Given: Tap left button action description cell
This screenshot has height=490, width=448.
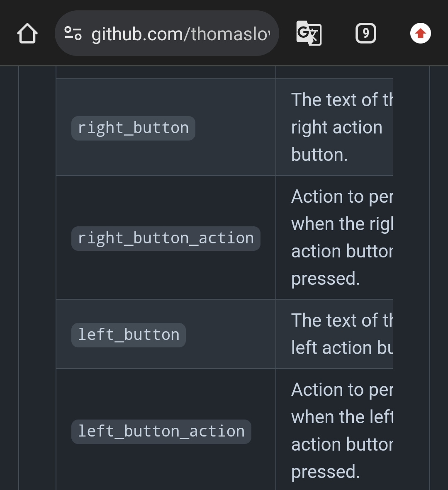Looking at the screenshot, I should point(334,429).
